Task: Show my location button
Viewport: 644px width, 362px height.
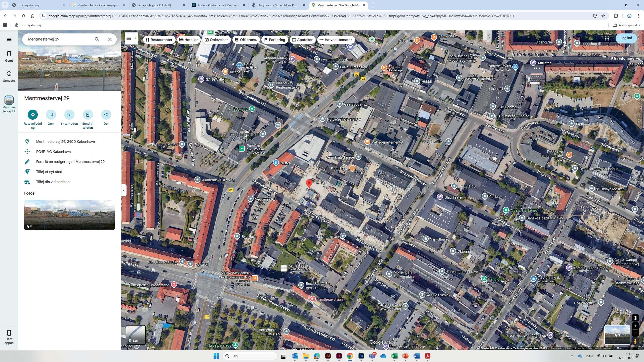Action: tap(635, 318)
